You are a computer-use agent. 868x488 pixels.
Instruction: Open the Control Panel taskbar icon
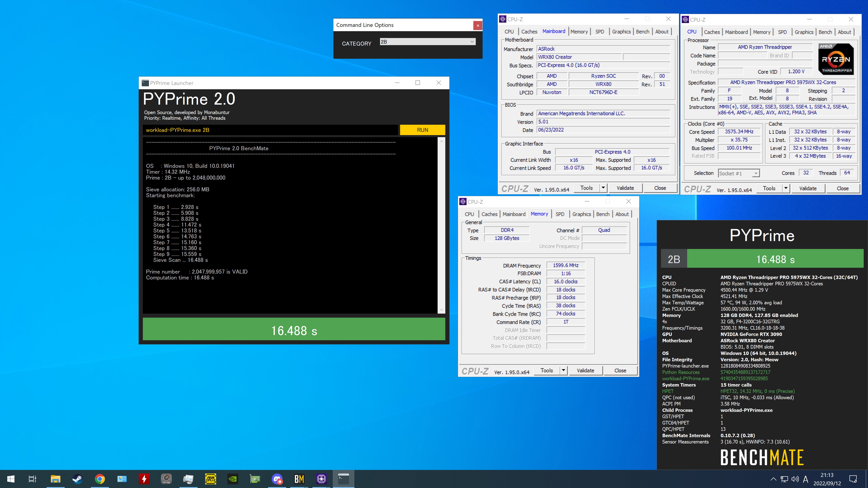click(x=122, y=479)
